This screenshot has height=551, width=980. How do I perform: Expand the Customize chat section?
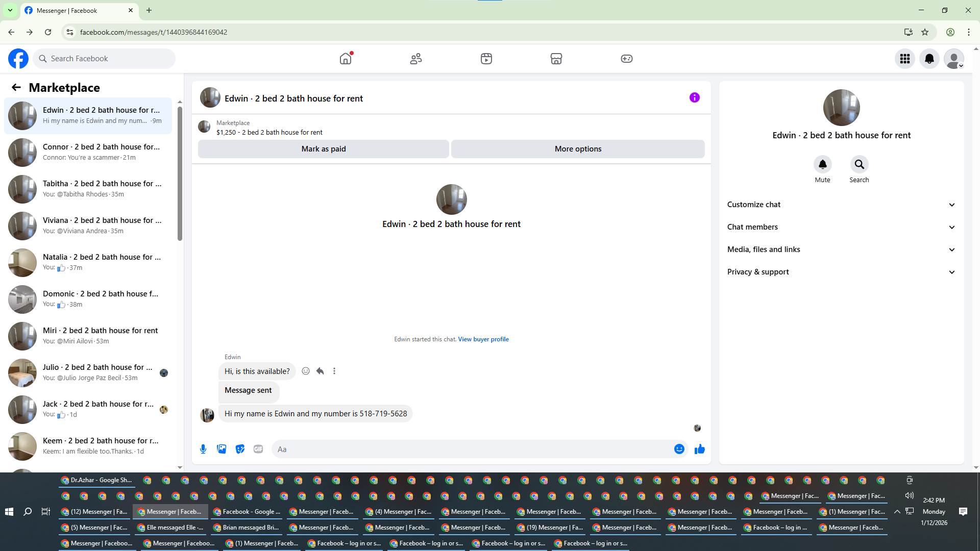(x=841, y=205)
